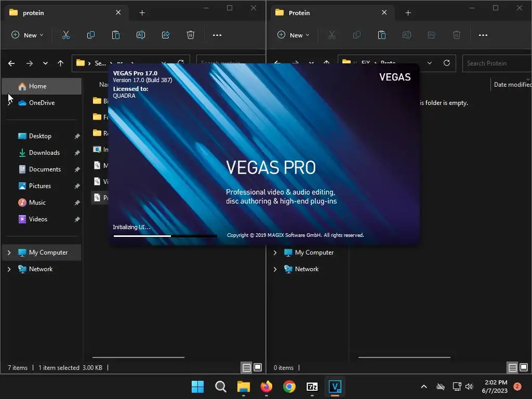Add new tab in left protein window

(142, 13)
